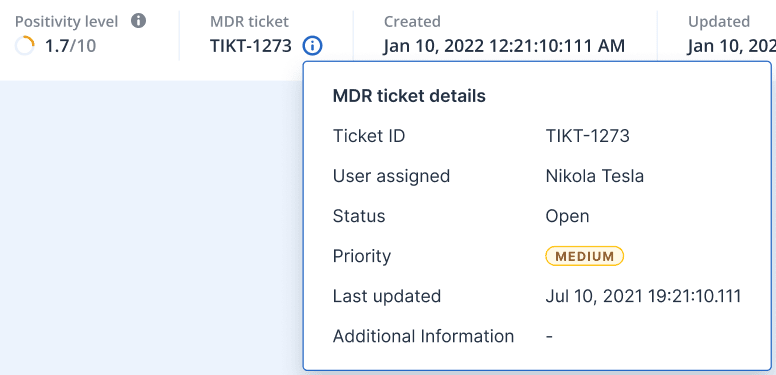
Task: Click the Positivity level label
Action: [66, 22]
